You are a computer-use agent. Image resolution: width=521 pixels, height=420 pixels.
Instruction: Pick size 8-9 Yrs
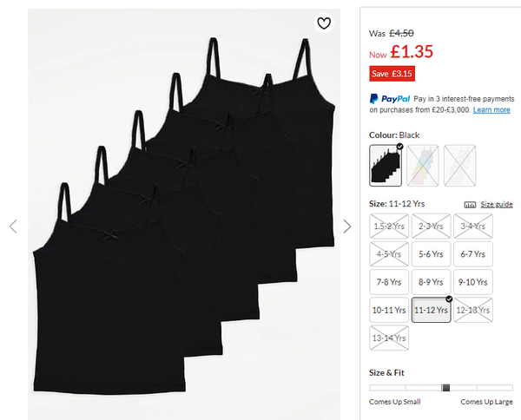[x=431, y=282]
